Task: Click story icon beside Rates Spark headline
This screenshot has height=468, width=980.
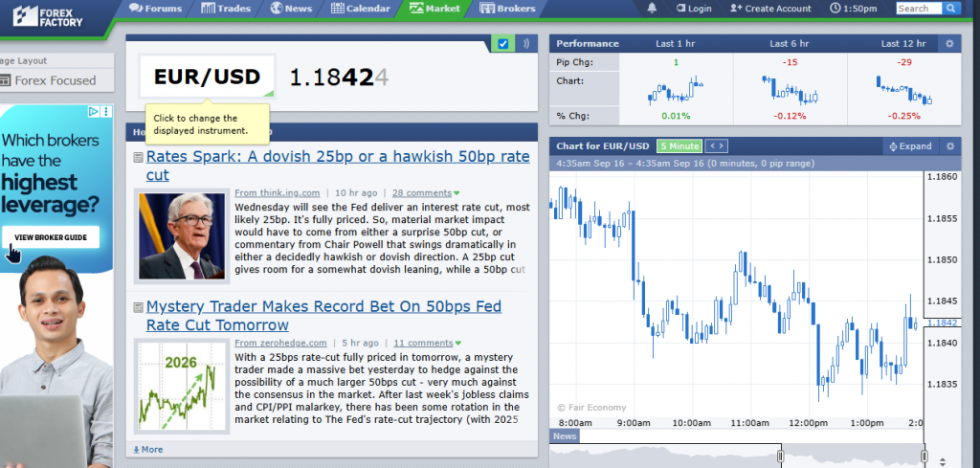Action: pyautogui.click(x=138, y=158)
